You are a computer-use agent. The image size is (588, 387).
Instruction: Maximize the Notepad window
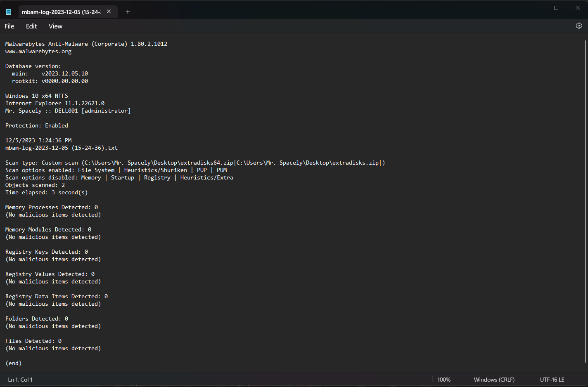[x=556, y=8]
